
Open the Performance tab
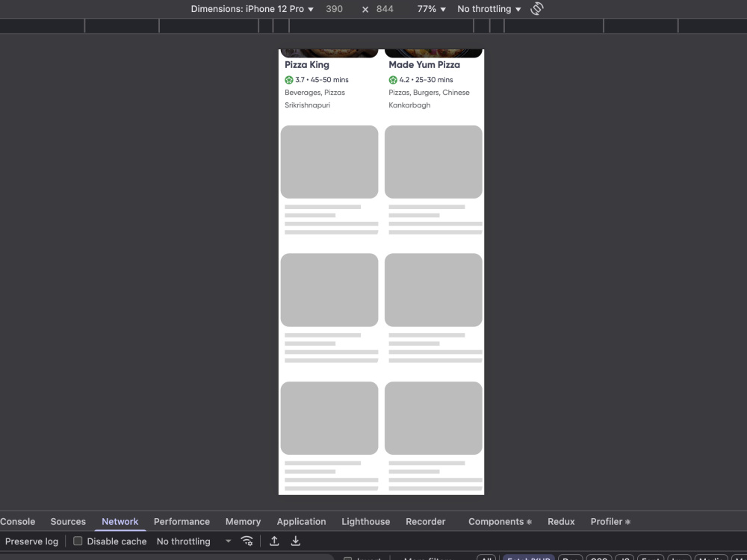pos(182,521)
